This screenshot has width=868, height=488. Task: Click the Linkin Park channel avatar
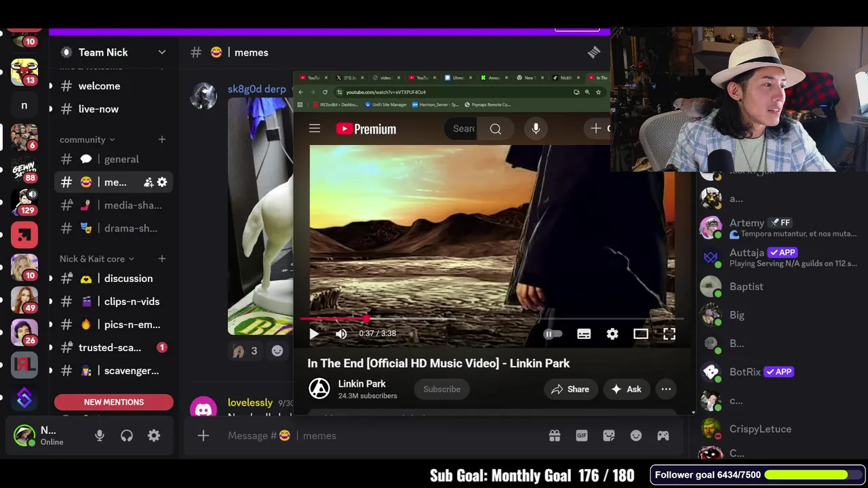pos(319,388)
